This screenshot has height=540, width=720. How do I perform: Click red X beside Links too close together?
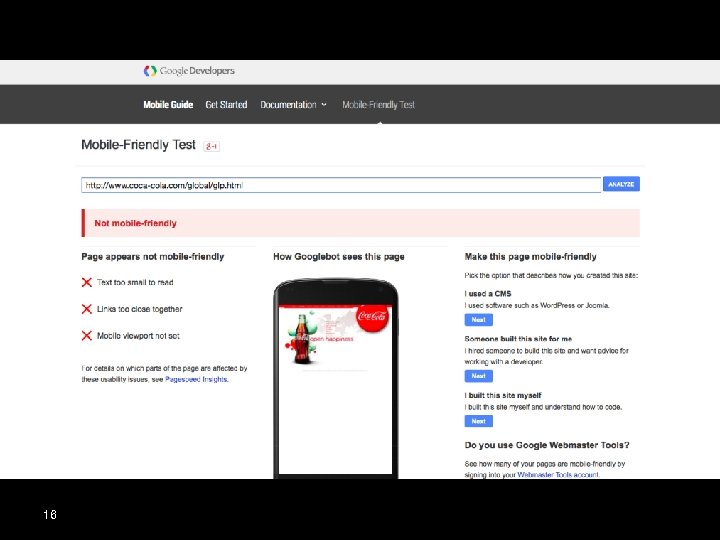pos(87,309)
